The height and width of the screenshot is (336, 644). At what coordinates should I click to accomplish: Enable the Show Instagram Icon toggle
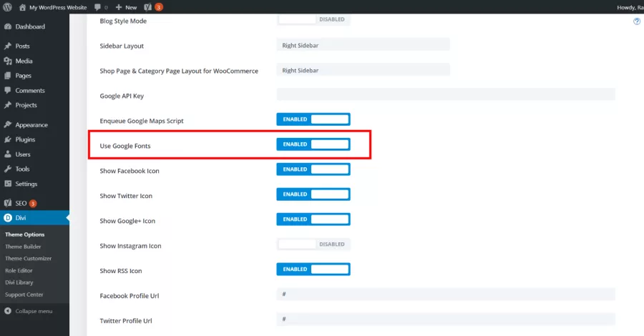313,244
